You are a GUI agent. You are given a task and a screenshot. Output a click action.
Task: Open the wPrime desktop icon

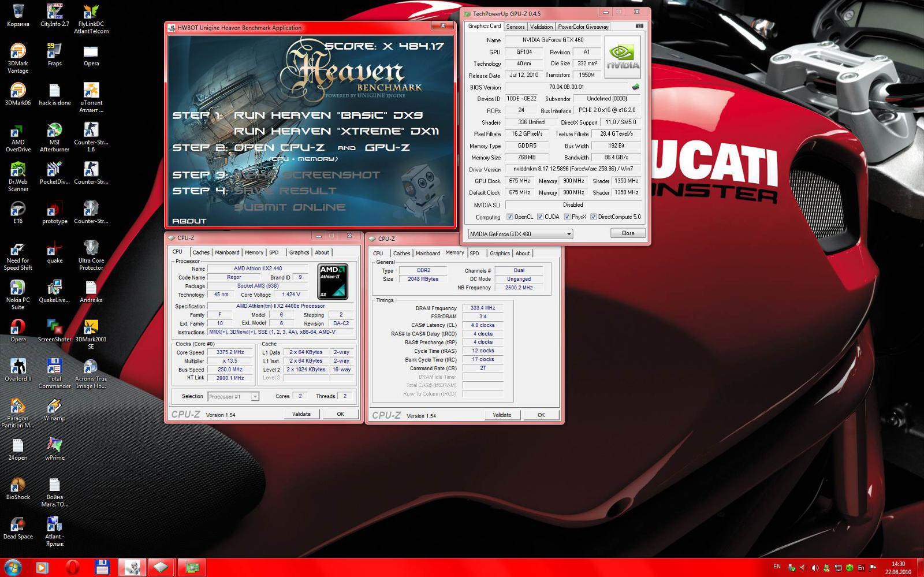54,449
